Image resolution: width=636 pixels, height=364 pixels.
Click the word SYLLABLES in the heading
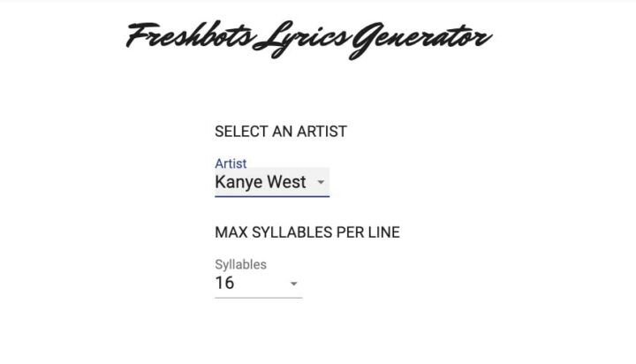(x=293, y=232)
